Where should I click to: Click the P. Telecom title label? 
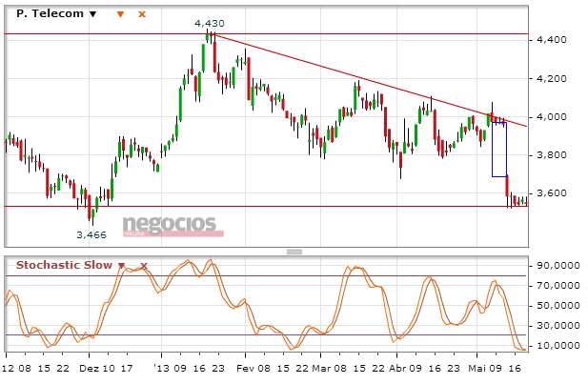pyautogui.click(x=50, y=13)
